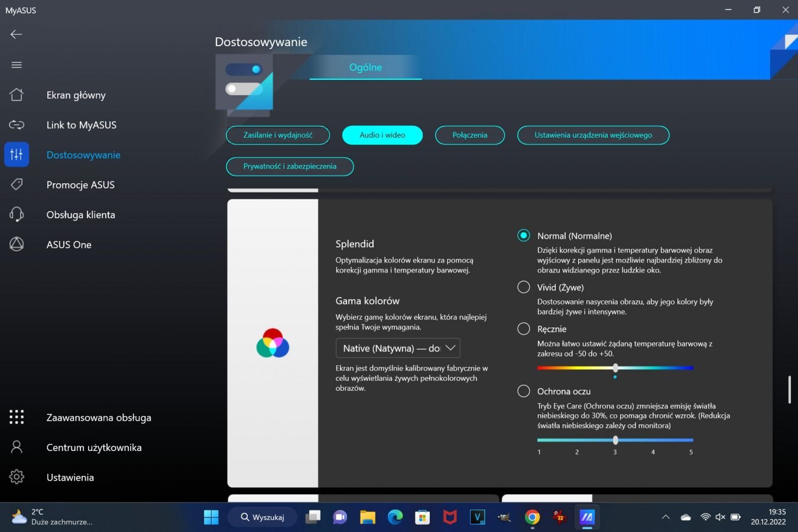Open the V app on taskbar
The height and width of the screenshot is (532, 798).
[x=477, y=517]
